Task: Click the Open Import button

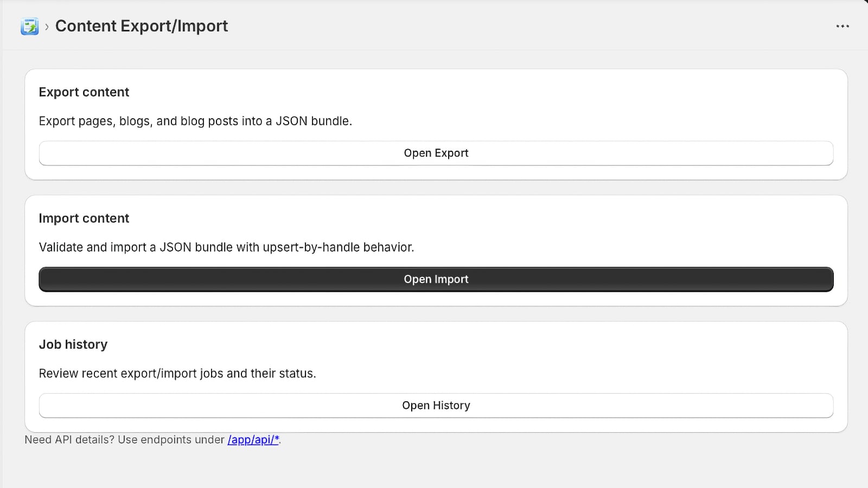Action: coord(436,279)
